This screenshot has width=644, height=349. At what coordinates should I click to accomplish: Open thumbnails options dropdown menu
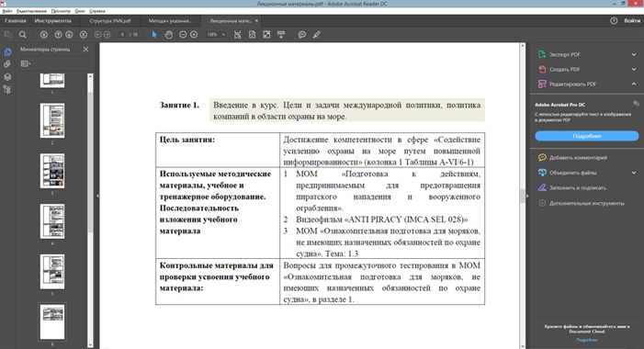click(x=26, y=63)
